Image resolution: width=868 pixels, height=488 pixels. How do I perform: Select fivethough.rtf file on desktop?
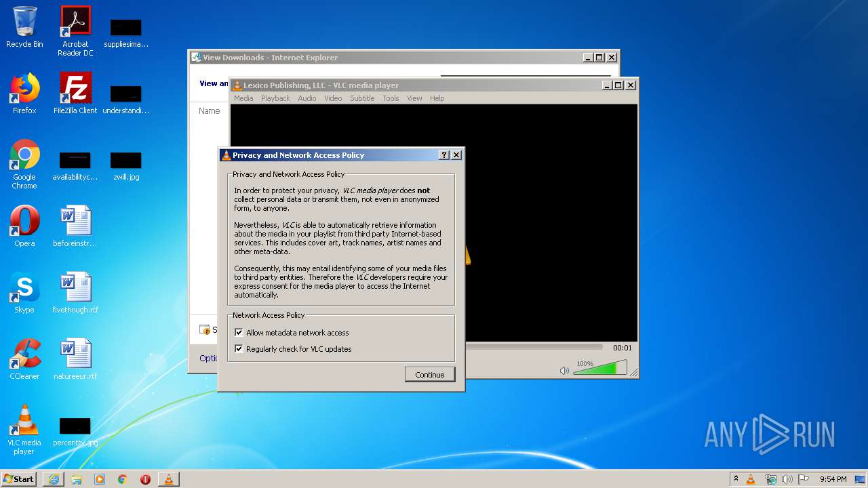pyautogui.click(x=75, y=293)
